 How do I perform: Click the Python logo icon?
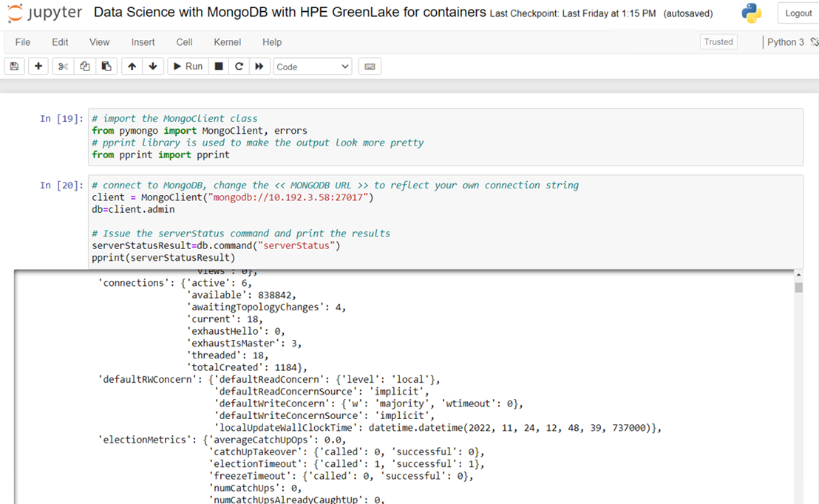tap(752, 13)
